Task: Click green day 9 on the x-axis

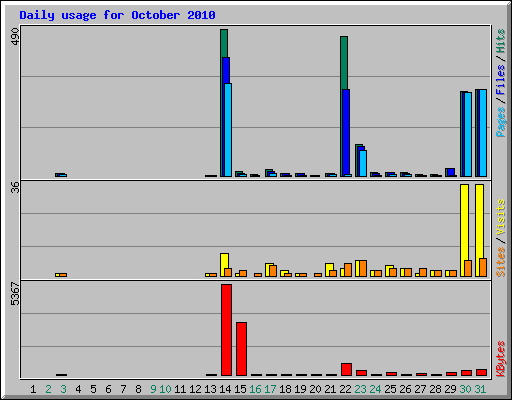Action: (153, 389)
